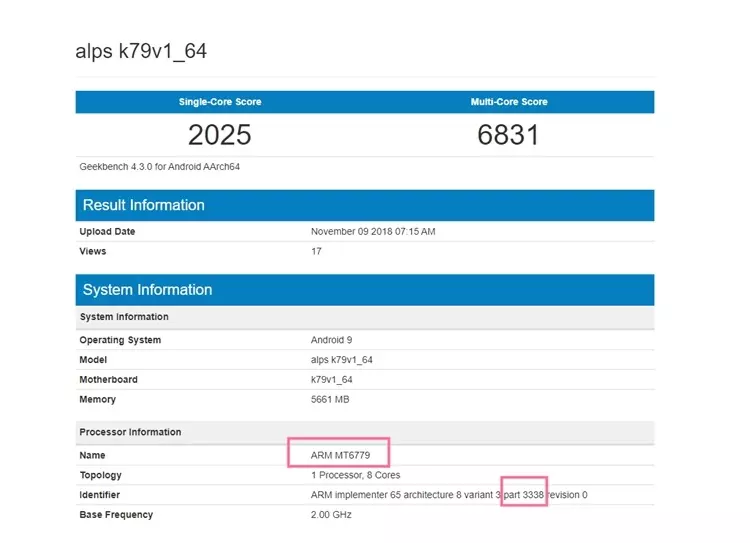The height and width of the screenshot is (543, 750).
Task: Click the Motherboard label
Action: [109, 380]
